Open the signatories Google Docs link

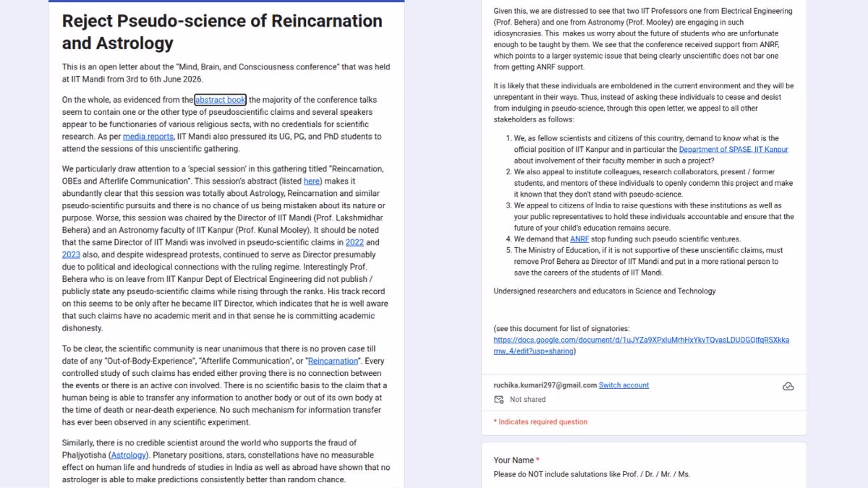(641, 346)
